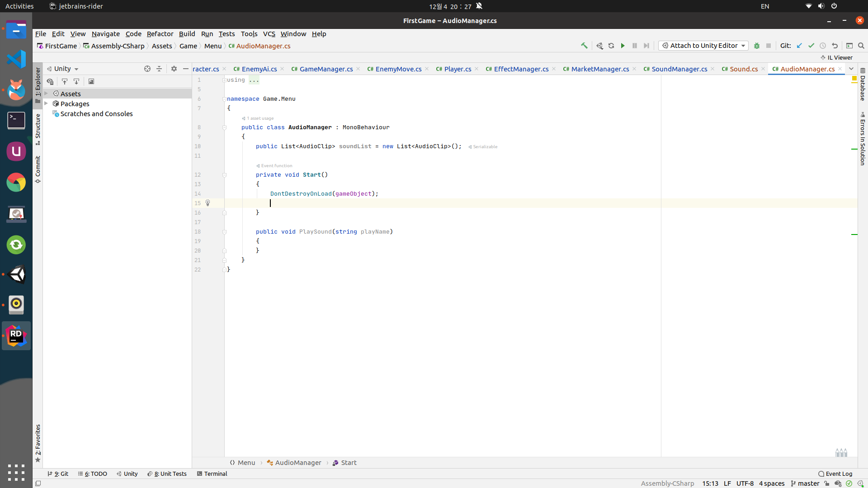Switch to the SoundManager.cs tab
This screenshot has height=488, width=868.
tap(679, 69)
